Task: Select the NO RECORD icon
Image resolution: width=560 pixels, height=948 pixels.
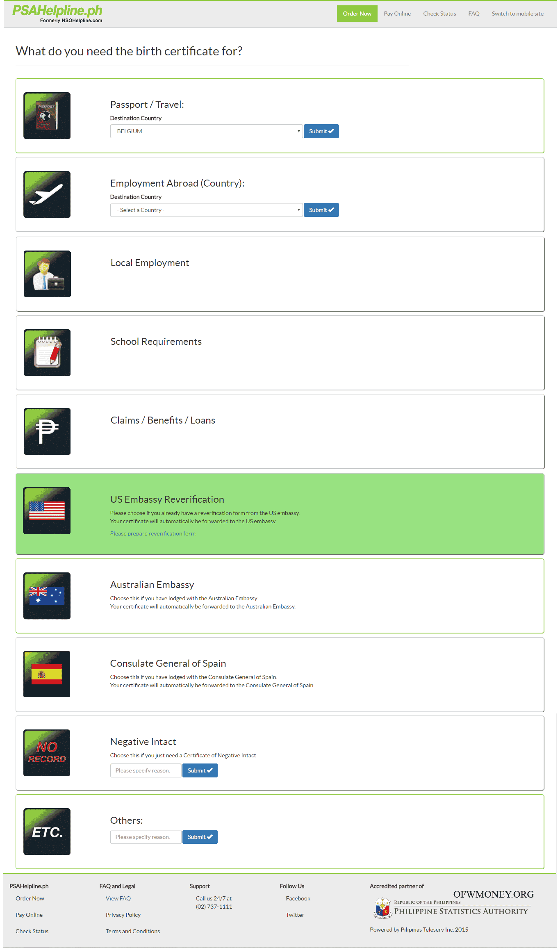Action: [47, 753]
